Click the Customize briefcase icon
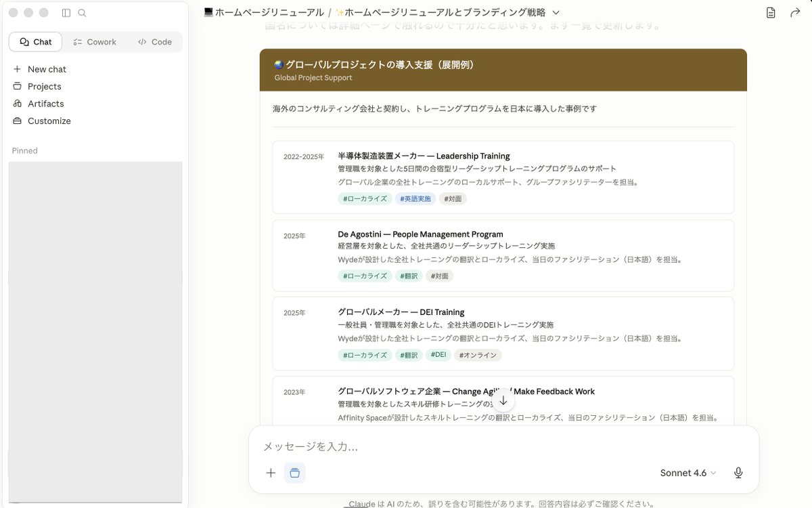 (17, 121)
